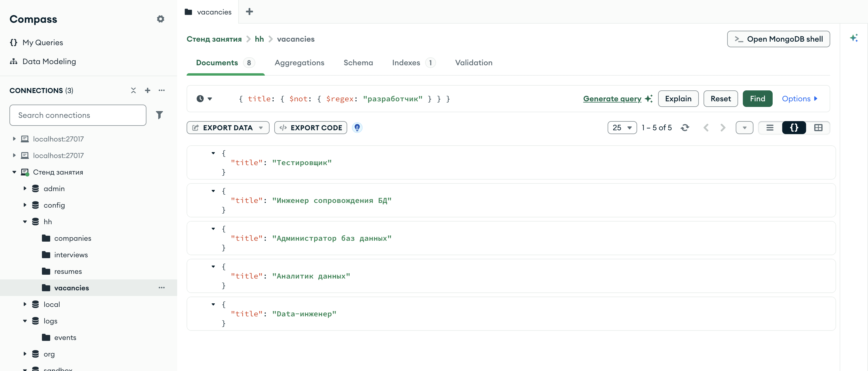
Task: Switch to Validation tab
Action: point(474,63)
